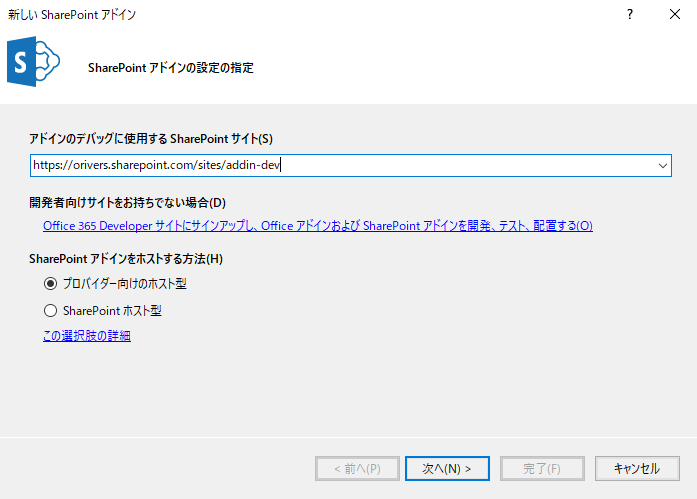Viewport: 697px width, 499px height.
Task: Open the Office 365 Developer site signup link
Action: [x=317, y=226]
